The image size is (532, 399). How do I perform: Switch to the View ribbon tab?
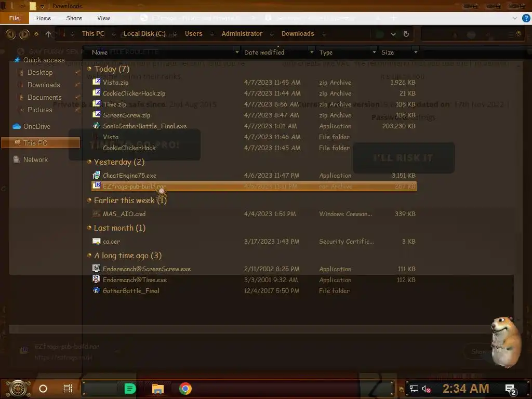click(x=103, y=18)
